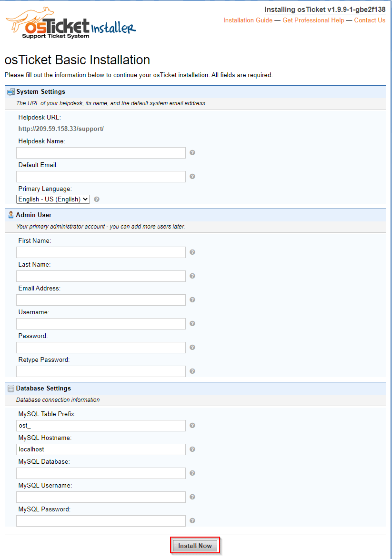
Task: Click the help icon beside Retype Password
Action: point(192,371)
